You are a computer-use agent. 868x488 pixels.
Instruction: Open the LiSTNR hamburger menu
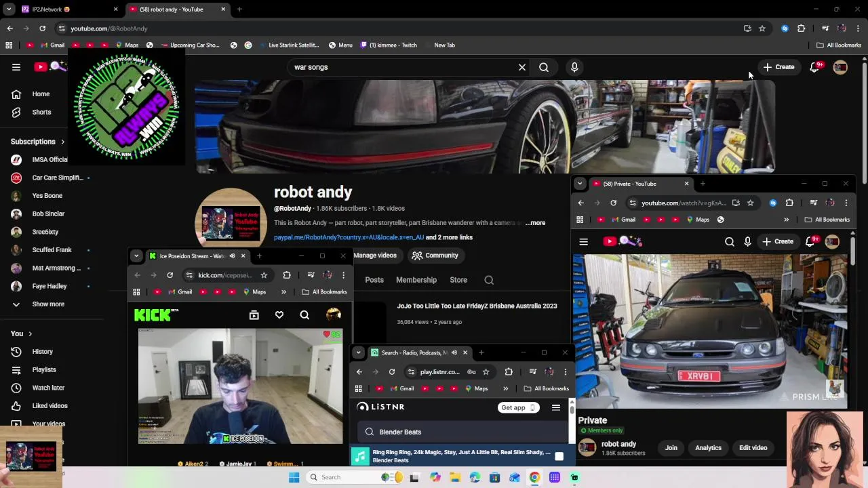pyautogui.click(x=556, y=408)
